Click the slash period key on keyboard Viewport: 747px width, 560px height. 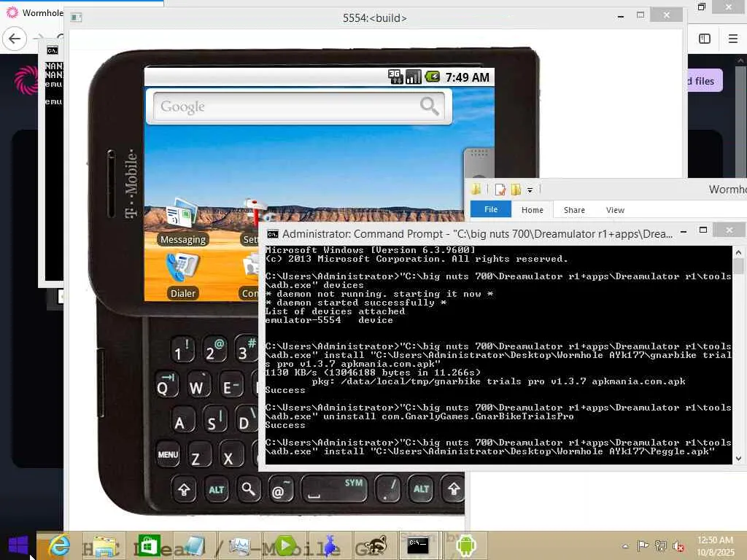point(388,489)
